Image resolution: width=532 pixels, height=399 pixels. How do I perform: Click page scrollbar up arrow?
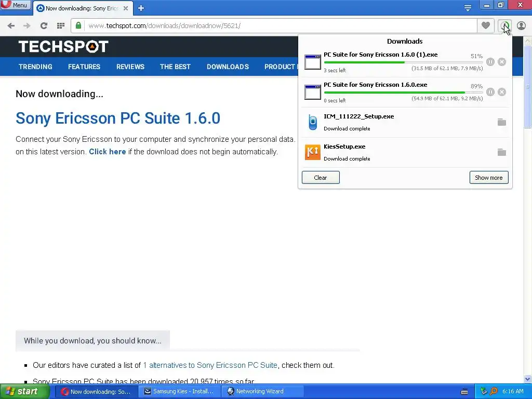(x=528, y=41)
